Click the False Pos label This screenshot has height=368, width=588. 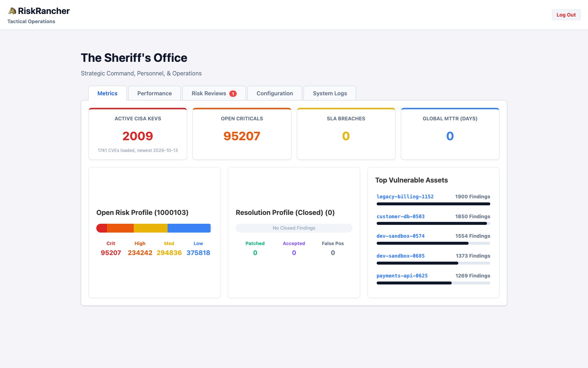pyautogui.click(x=333, y=243)
